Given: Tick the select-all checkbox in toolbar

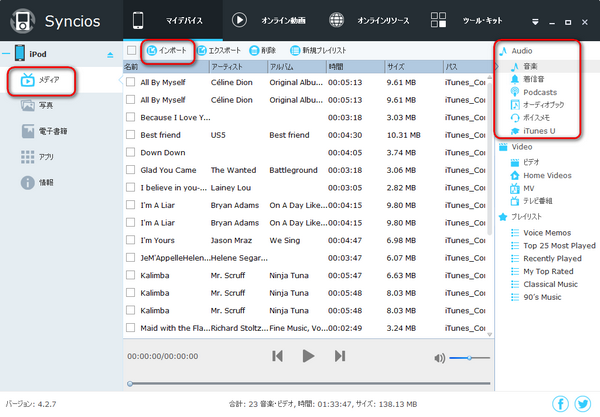Looking at the screenshot, I should tap(132, 50).
